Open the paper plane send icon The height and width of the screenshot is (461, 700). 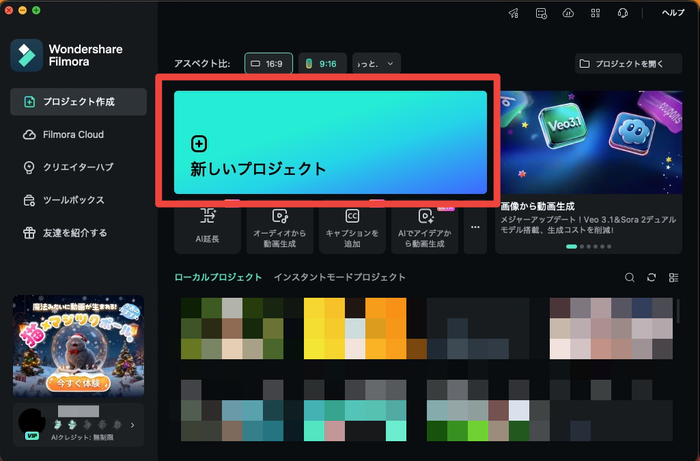514,13
